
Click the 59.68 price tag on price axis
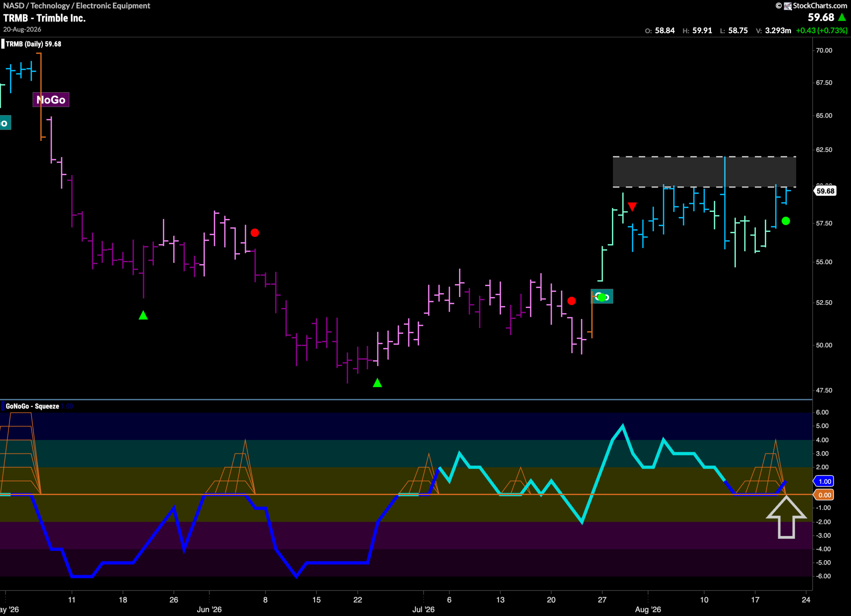[x=825, y=191]
